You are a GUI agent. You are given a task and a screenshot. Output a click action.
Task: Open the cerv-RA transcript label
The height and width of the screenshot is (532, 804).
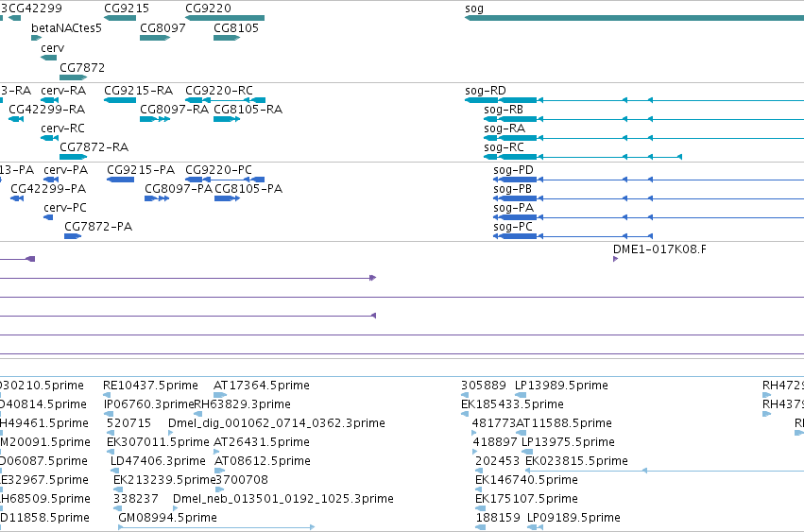63,91
